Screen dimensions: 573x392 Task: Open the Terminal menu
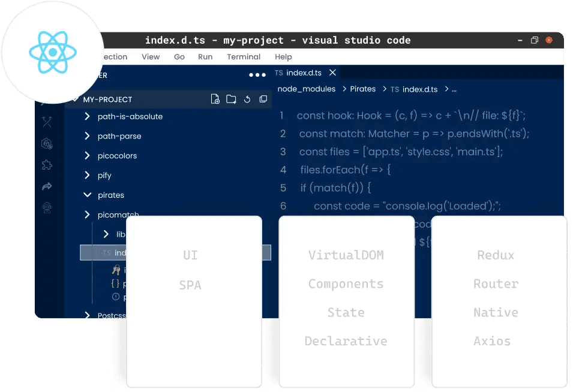244,56
